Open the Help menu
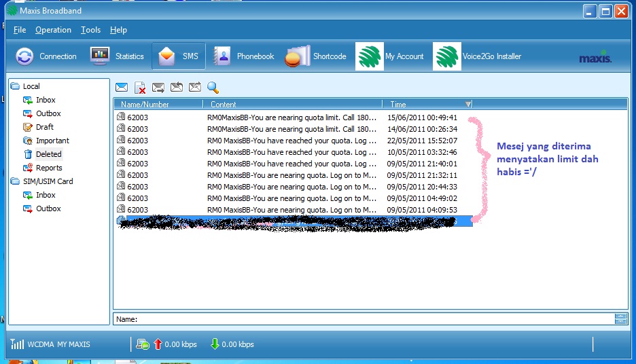Image resolution: width=636 pixels, height=364 pixels. click(118, 30)
